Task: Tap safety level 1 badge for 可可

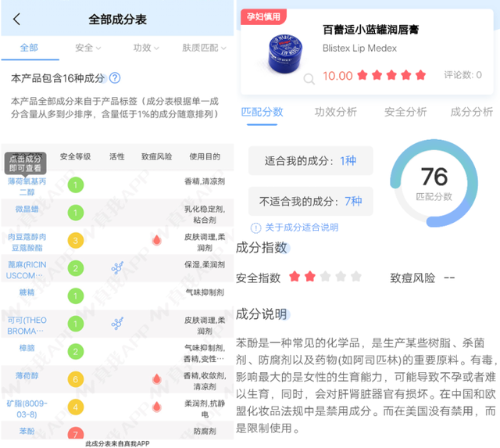Action: [76, 324]
